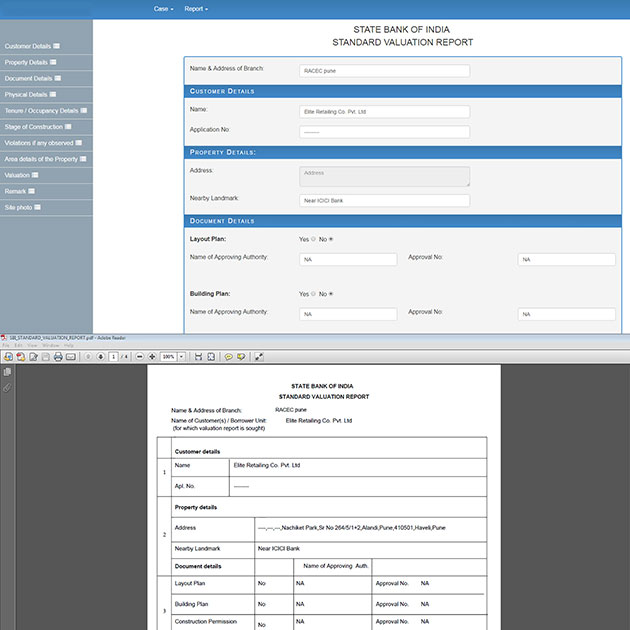Click Layout Plan Approval No field
The image size is (630, 630).
click(567, 260)
